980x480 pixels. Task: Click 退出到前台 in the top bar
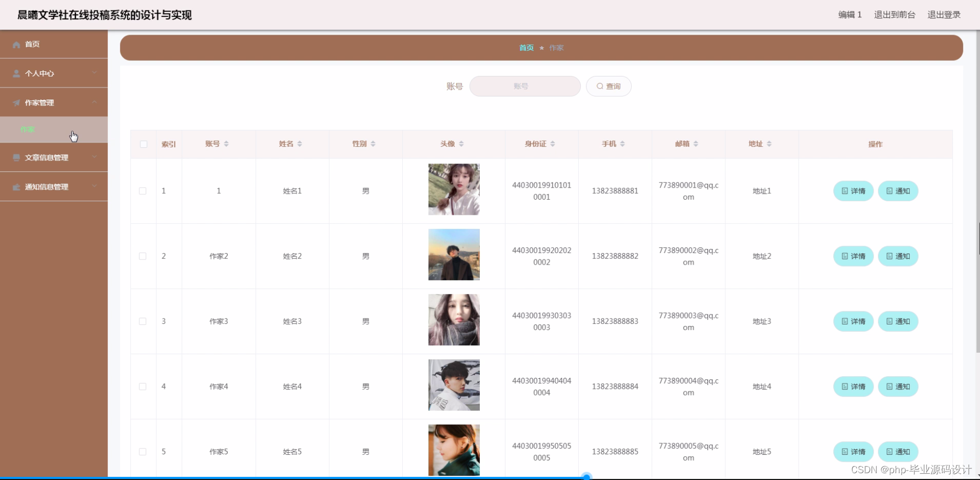tap(894, 15)
